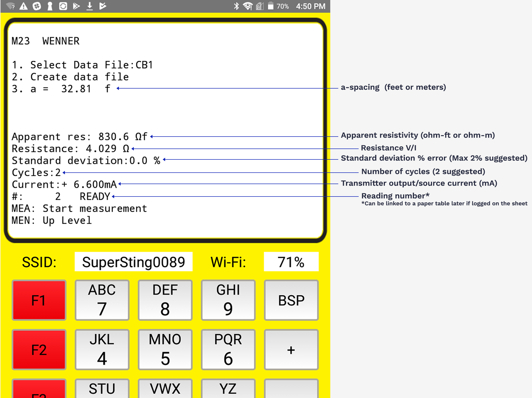
Task: Tap the DEF 8 keypad key
Action: pyautogui.click(x=165, y=300)
